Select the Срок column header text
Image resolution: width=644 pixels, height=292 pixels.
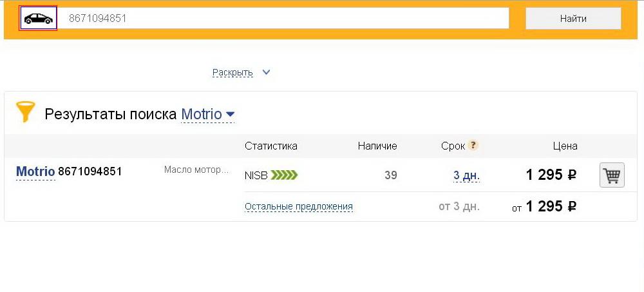tap(453, 146)
